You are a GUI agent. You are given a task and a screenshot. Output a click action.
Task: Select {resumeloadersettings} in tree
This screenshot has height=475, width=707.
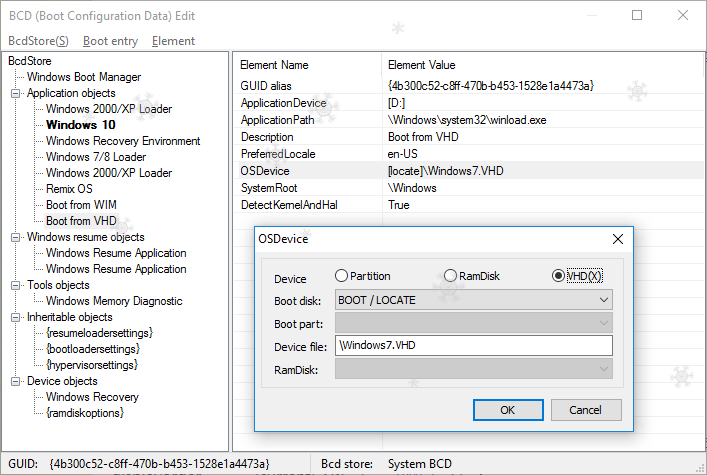99,333
